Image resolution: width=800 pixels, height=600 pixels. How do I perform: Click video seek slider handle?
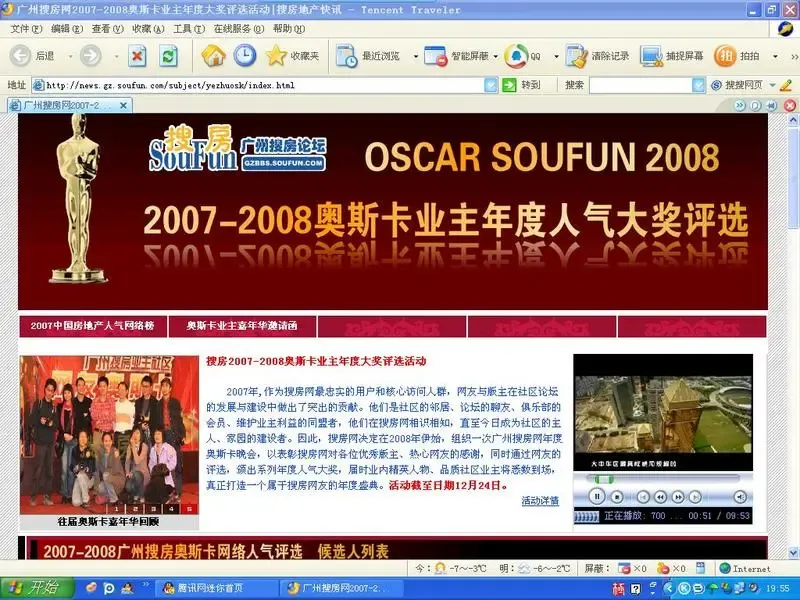[x=604, y=479]
